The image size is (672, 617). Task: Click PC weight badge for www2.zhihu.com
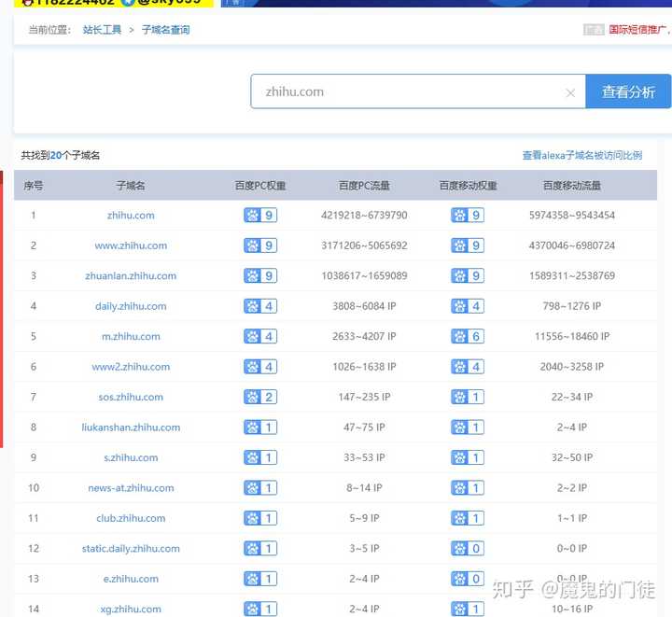pos(260,367)
